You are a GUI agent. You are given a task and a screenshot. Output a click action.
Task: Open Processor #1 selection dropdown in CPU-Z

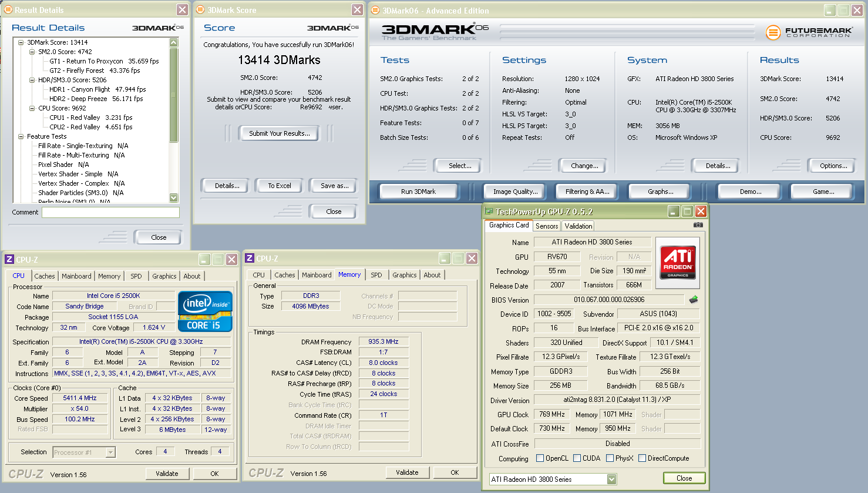click(x=110, y=452)
